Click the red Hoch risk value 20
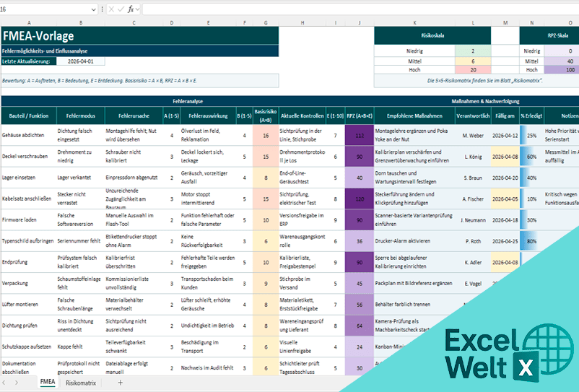 coord(473,70)
